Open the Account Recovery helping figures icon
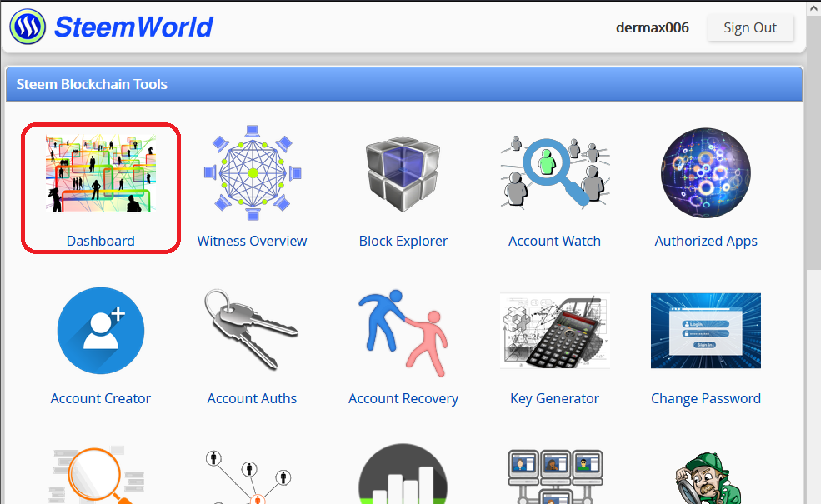 tap(403, 333)
